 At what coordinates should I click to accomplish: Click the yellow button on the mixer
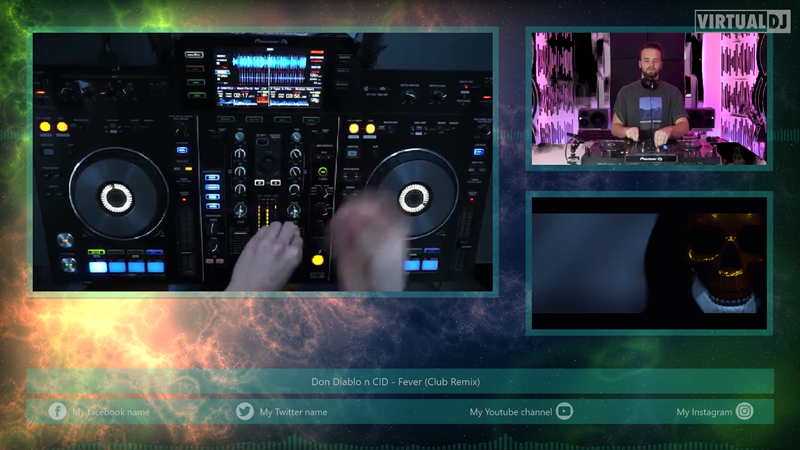tap(317, 260)
